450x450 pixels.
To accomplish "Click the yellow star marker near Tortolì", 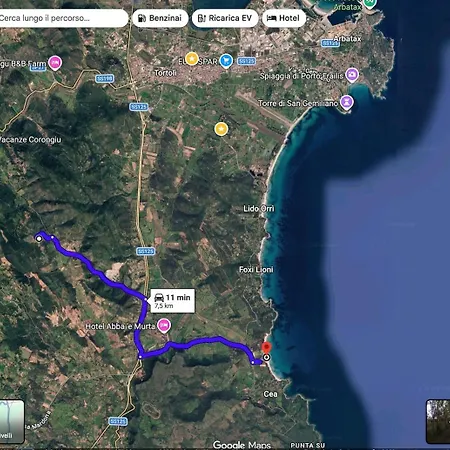I will (x=192, y=59).
